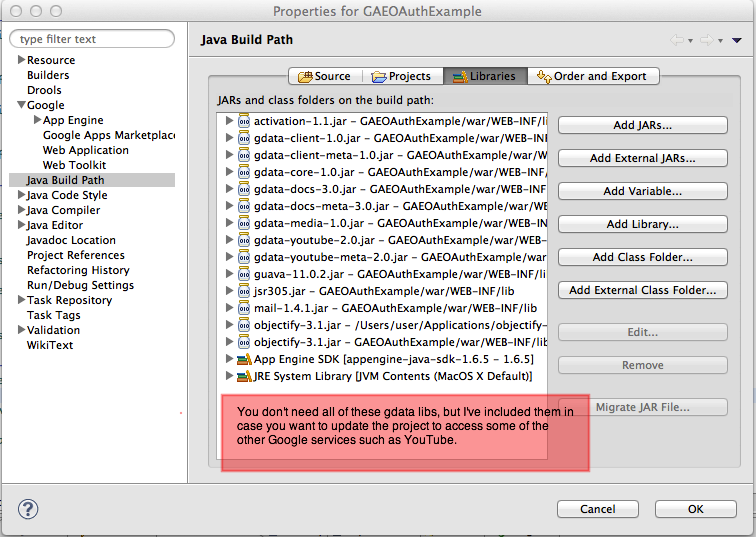Screen dimensions: 756x537
Task: Expand the Task Repository node
Action: [x=21, y=300]
